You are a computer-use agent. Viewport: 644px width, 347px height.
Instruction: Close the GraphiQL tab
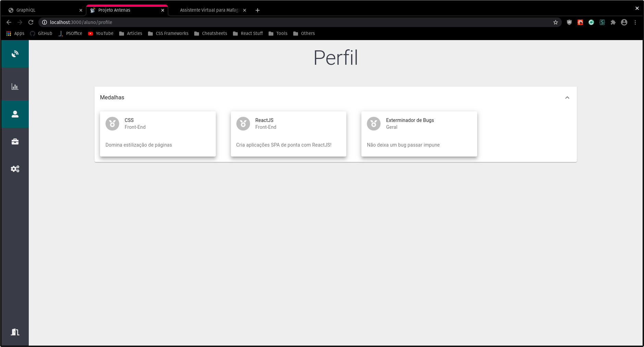click(x=81, y=10)
